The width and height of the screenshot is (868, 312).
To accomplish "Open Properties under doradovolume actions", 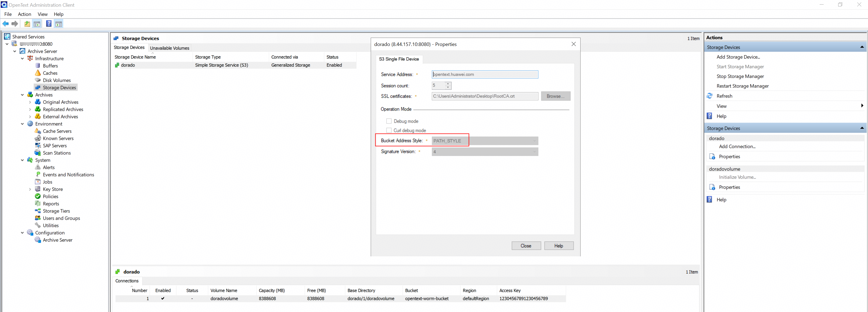I will tap(729, 187).
